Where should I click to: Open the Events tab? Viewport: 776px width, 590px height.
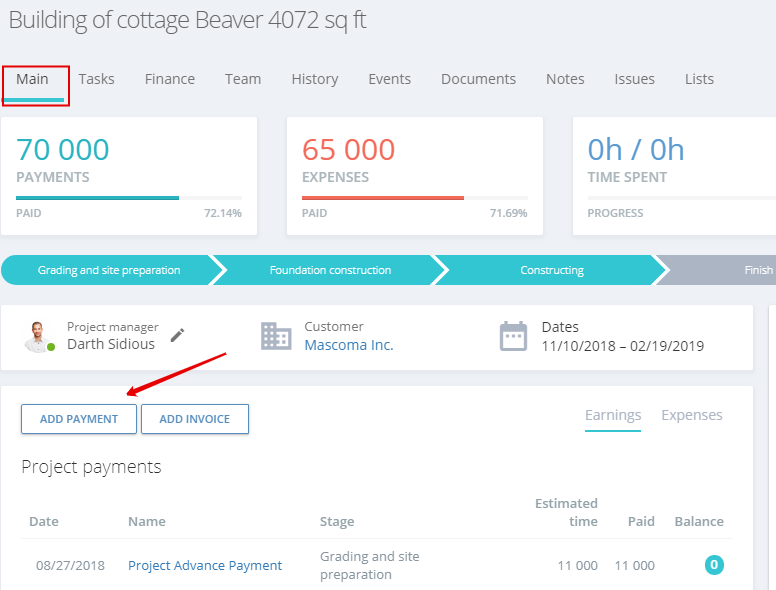coord(389,79)
